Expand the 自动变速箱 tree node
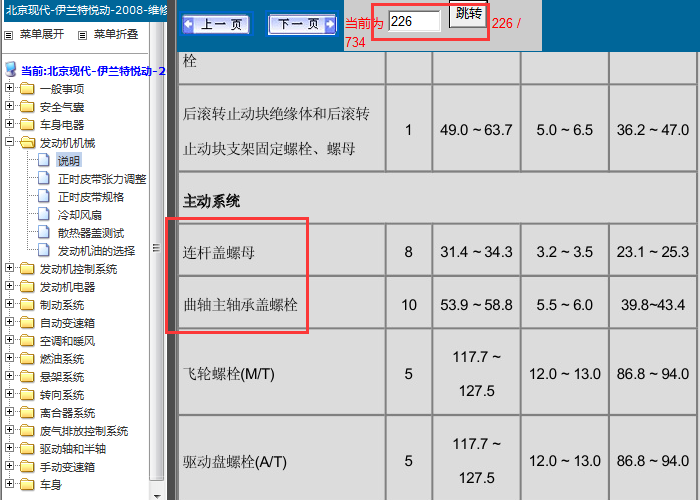 (9, 322)
